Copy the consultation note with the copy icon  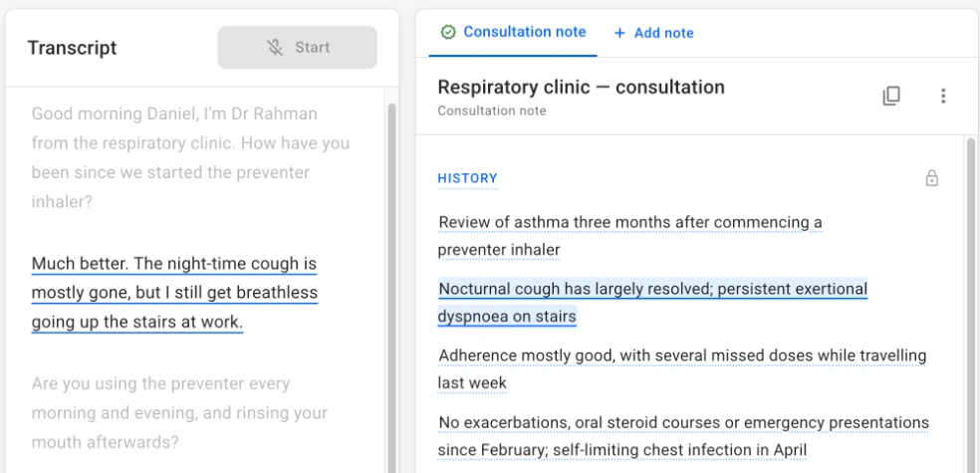tap(891, 96)
